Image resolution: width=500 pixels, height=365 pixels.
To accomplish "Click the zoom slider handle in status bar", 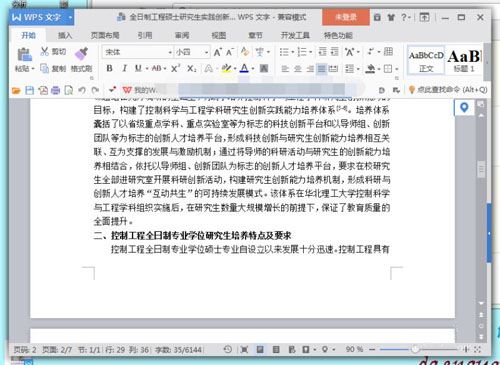I will (x=415, y=349).
